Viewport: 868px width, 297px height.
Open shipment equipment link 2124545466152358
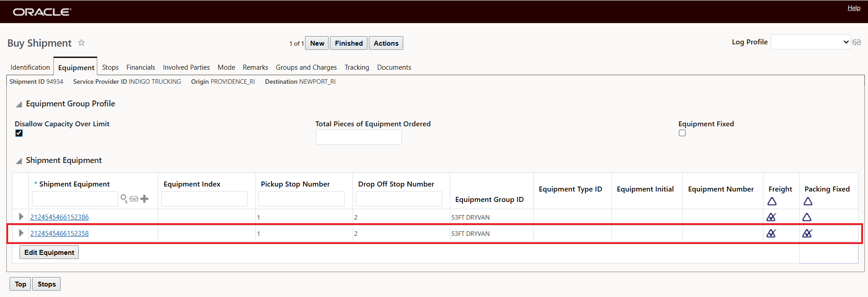coord(59,233)
